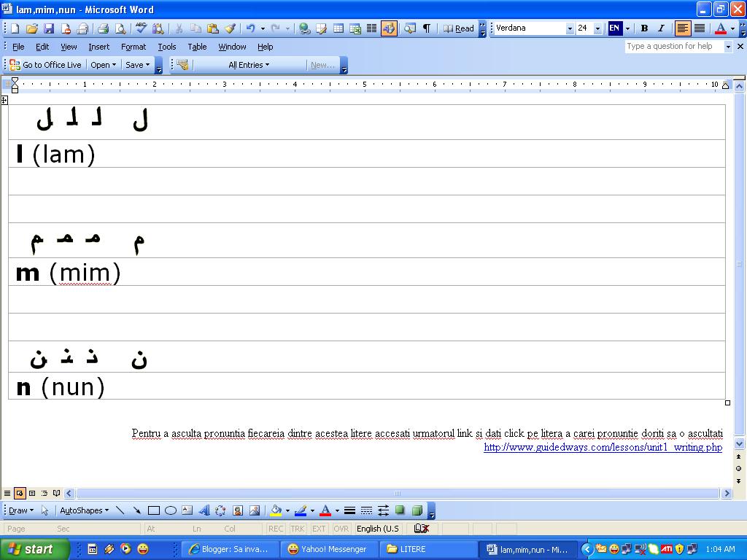Open the Open dropdown on Office Live toolbar

tap(103, 65)
